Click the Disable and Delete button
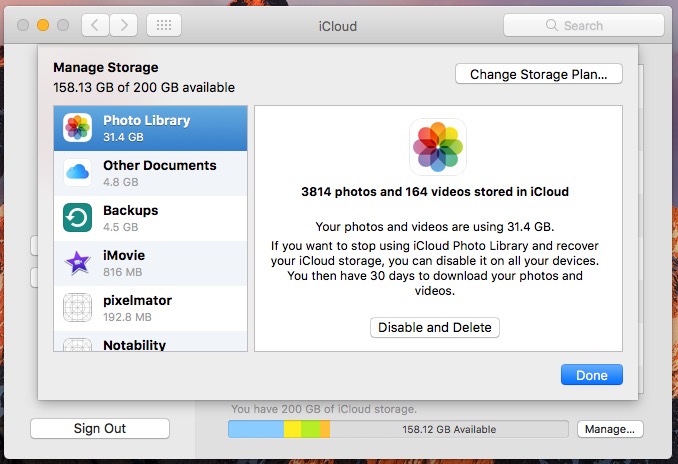Screen dimensions: 678x464 coord(435,327)
